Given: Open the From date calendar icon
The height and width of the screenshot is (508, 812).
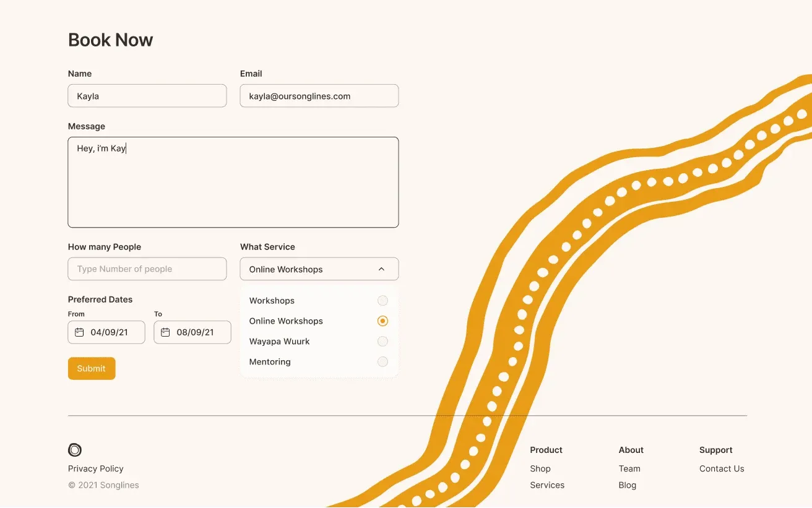Looking at the screenshot, I should (x=79, y=332).
